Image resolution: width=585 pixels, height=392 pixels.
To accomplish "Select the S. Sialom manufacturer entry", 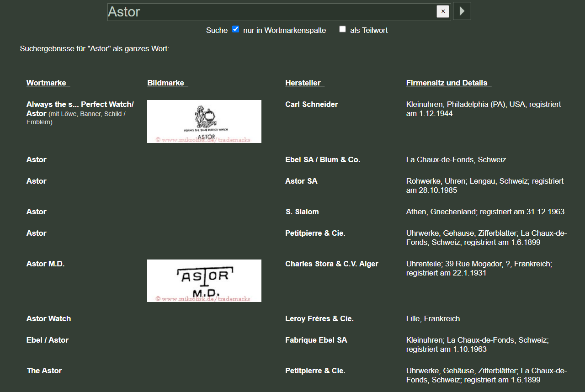I will (302, 212).
